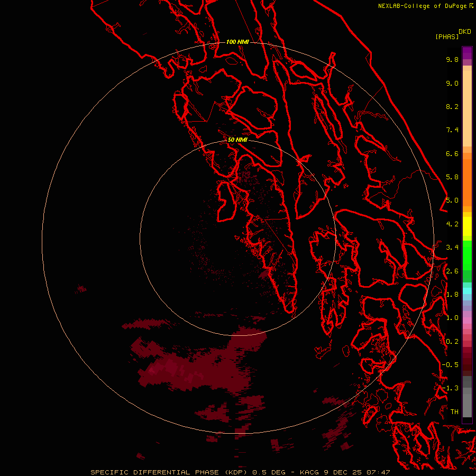This screenshot has height=476, width=476.
Task: Click the 5.0 value on the color scale
Action: [452, 200]
